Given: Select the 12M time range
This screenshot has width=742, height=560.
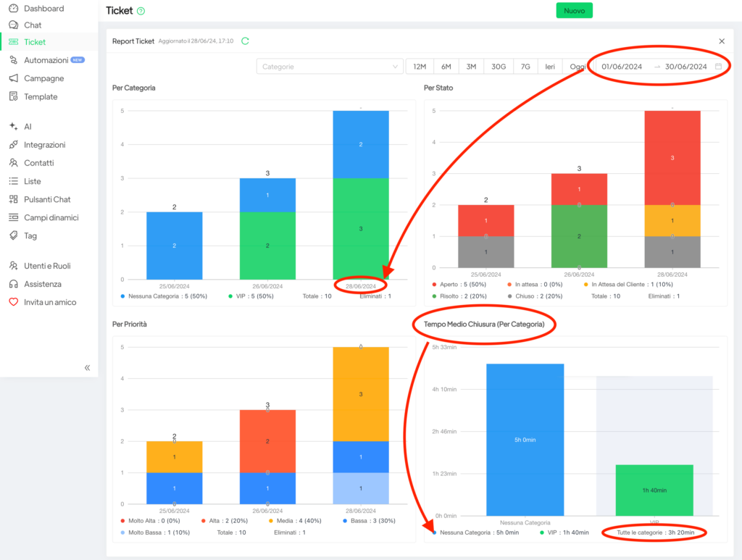Looking at the screenshot, I should pos(420,67).
